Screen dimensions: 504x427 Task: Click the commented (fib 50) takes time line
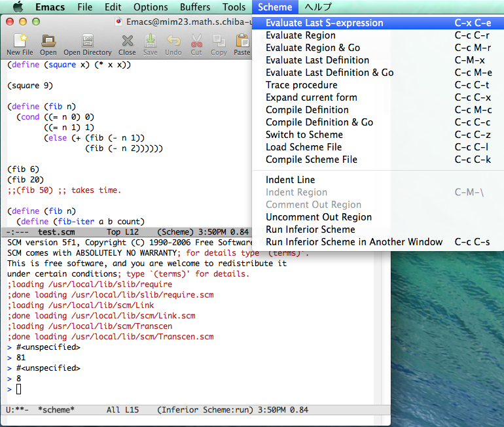[64, 190]
